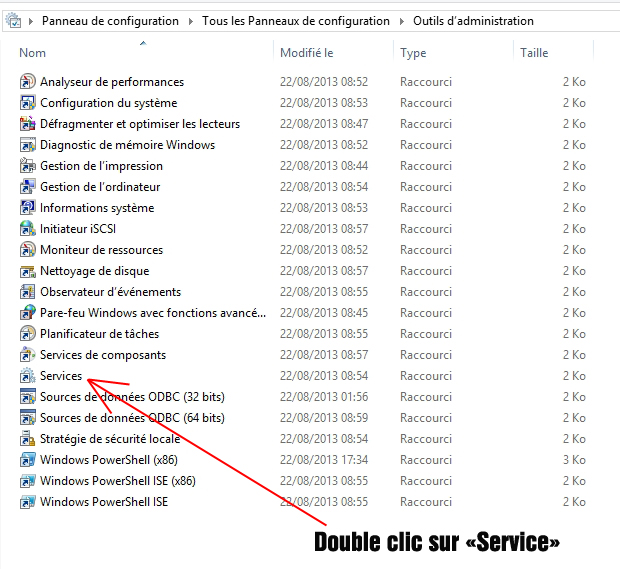Click the Windows PowerShell ISE (x86) icon
The height and width of the screenshot is (569, 620).
pos(28,480)
